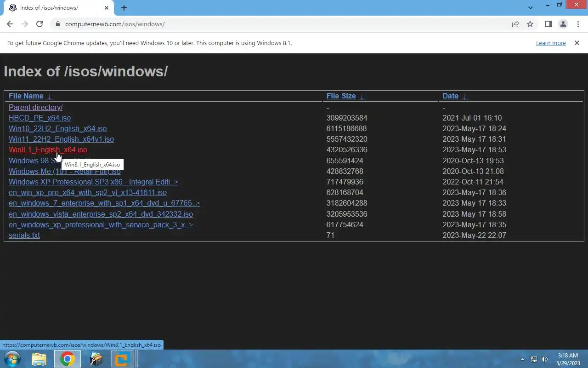Click the File Size descending sort arrow
Image resolution: width=588 pixels, height=368 pixels.
tap(362, 96)
